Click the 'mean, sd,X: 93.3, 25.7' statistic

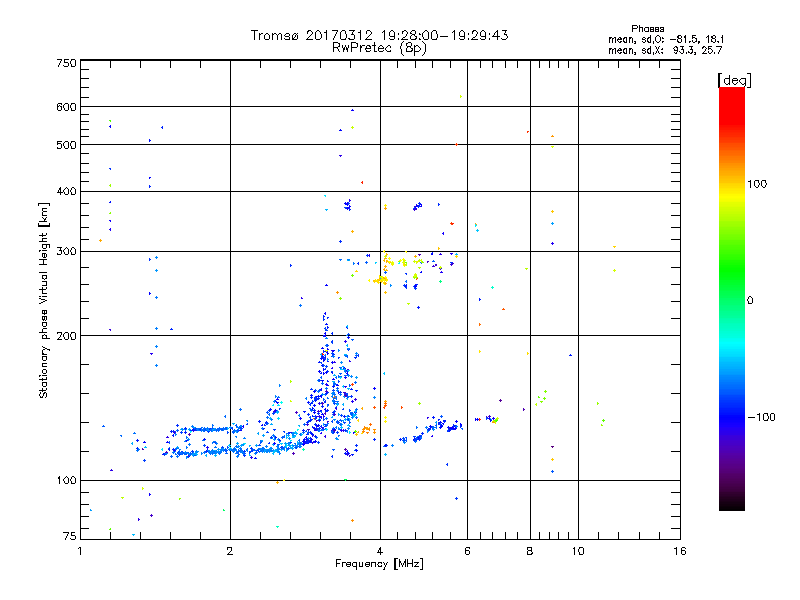pyautogui.click(x=665, y=50)
